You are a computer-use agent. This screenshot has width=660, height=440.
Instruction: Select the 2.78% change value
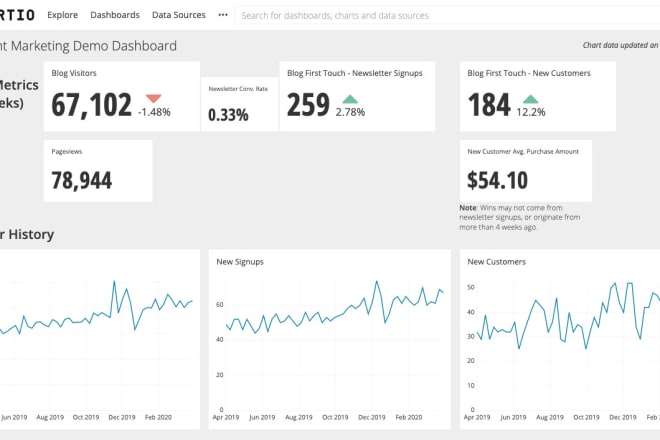(350, 112)
